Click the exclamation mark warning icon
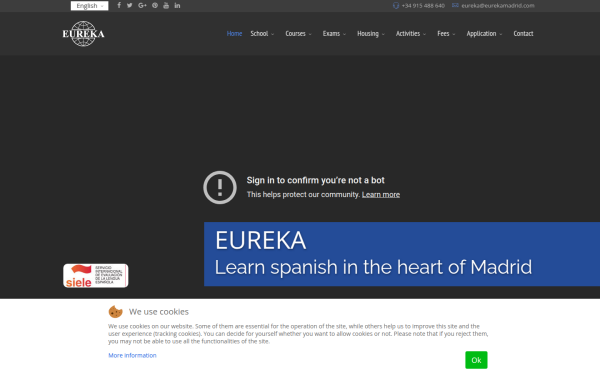Viewport: 600px width, 375px height. pos(220,188)
